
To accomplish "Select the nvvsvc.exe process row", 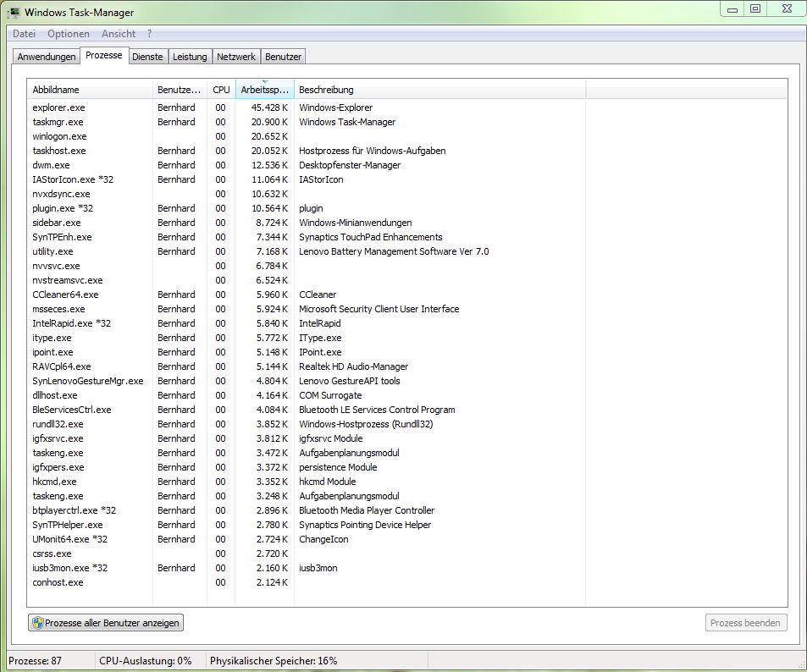I will [307, 266].
